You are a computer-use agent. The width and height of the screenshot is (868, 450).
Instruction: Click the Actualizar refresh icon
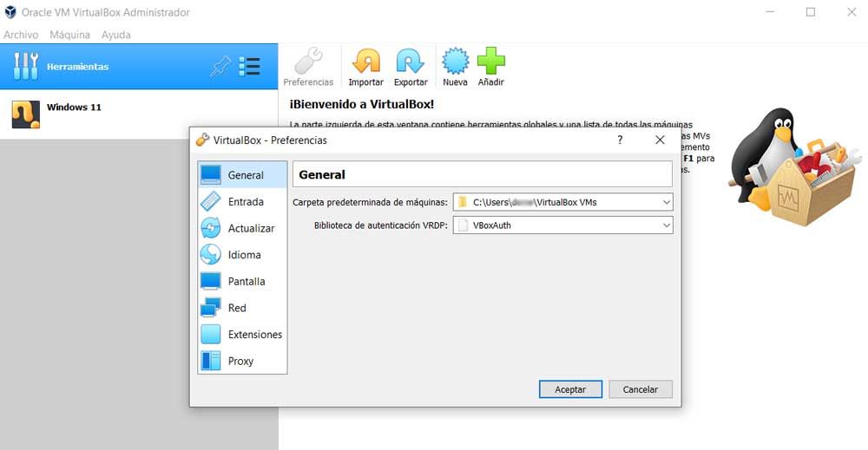pyautogui.click(x=210, y=228)
